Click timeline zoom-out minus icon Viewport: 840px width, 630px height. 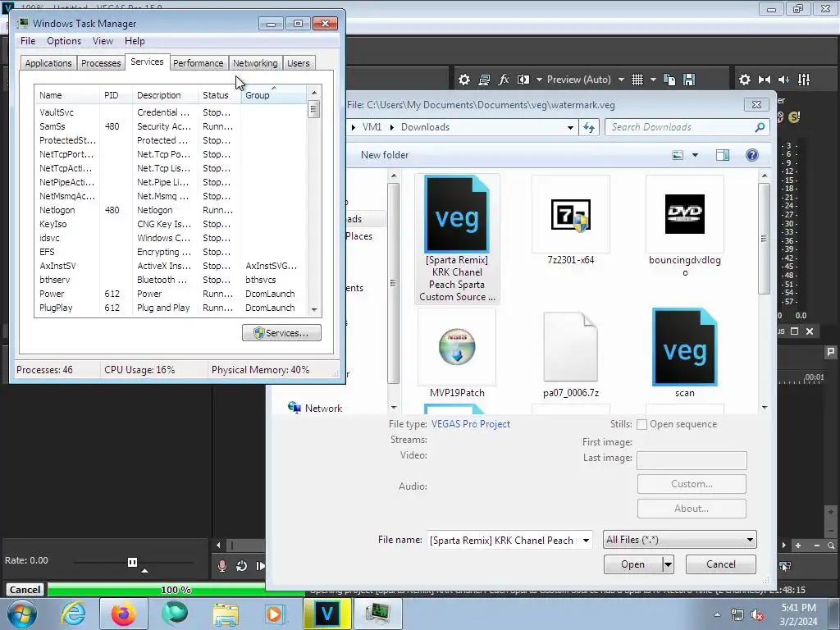click(x=816, y=546)
